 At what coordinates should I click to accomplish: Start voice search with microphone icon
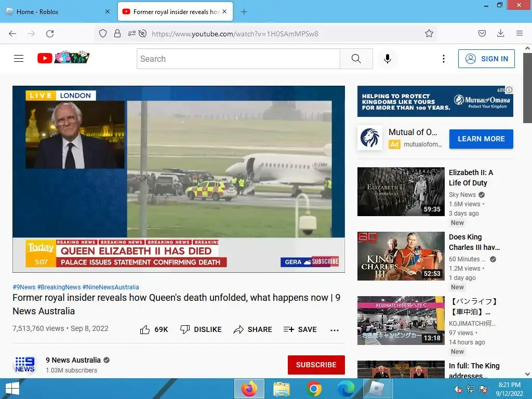tap(388, 59)
